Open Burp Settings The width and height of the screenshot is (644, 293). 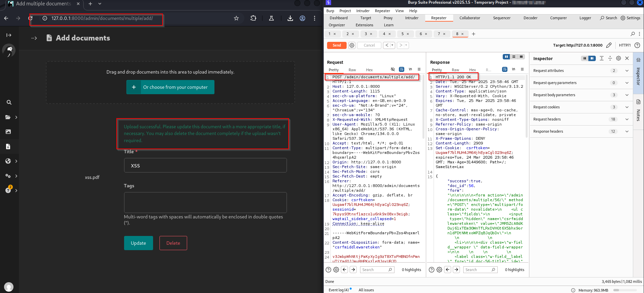631,18
